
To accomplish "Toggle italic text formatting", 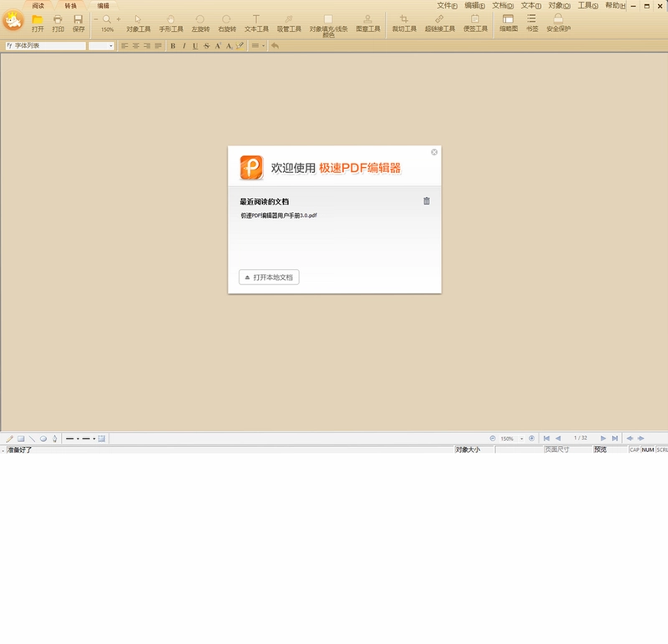I will (x=184, y=46).
